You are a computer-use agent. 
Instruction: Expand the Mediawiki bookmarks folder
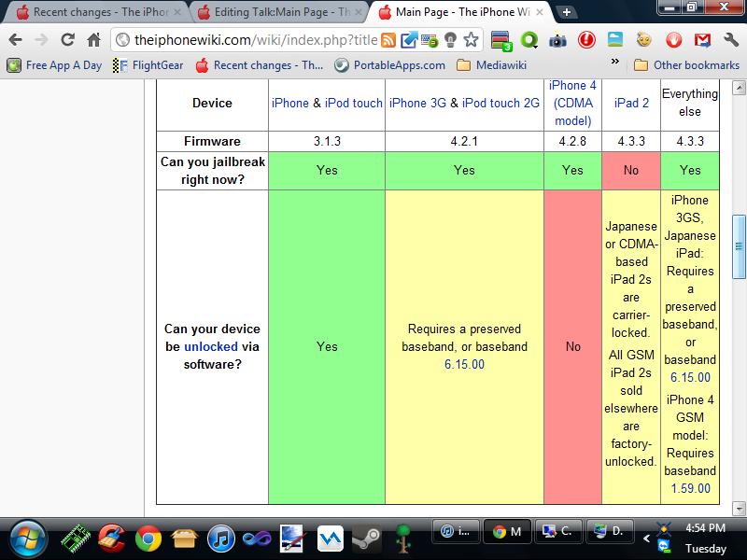tap(492, 65)
